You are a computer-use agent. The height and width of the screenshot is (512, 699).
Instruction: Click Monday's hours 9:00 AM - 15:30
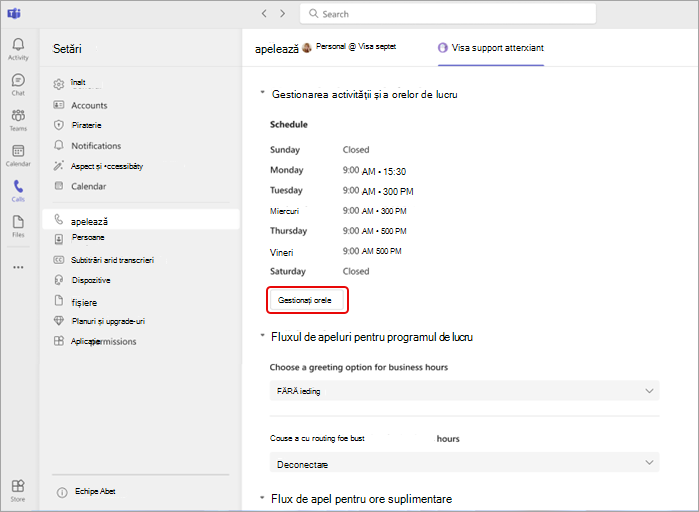tap(374, 171)
